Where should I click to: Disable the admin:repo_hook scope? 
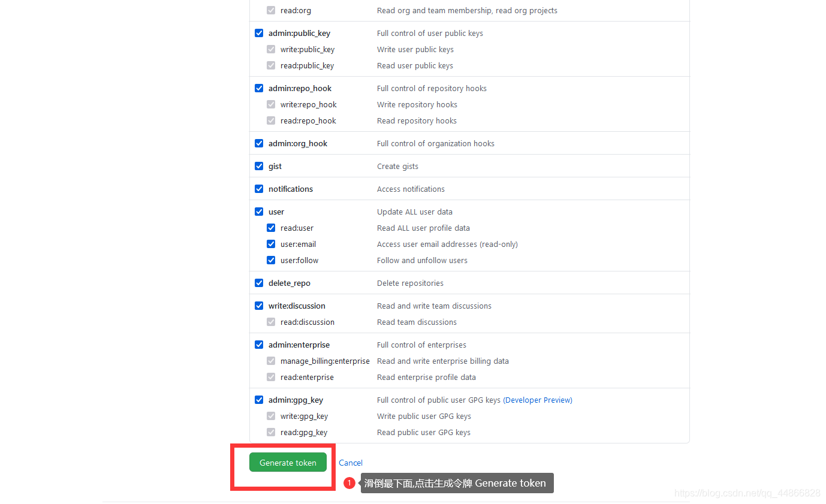[259, 87]
